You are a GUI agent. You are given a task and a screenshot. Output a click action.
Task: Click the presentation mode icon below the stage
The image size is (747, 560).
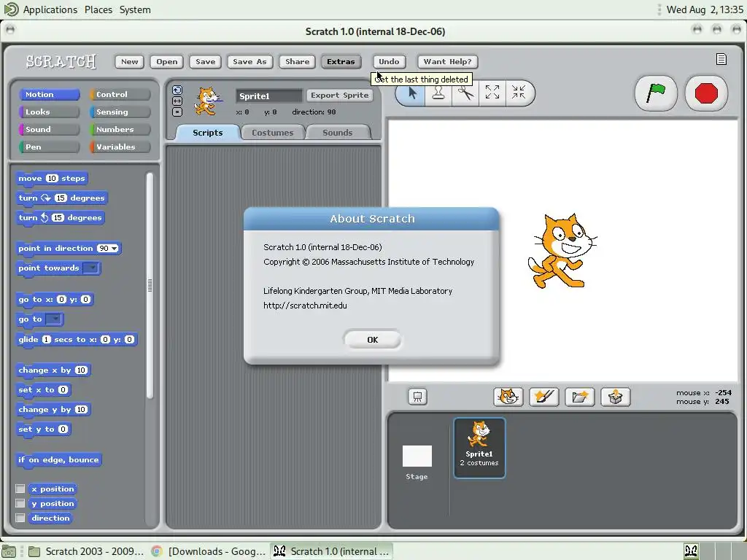pyautogui.click(x=417, y=397)
